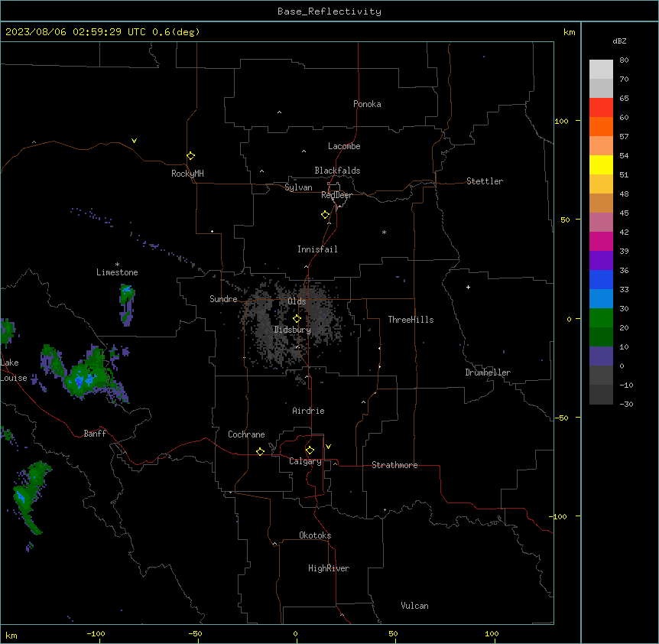
Task: Click the RedDeer city label
Action: (x=336, y=195)
